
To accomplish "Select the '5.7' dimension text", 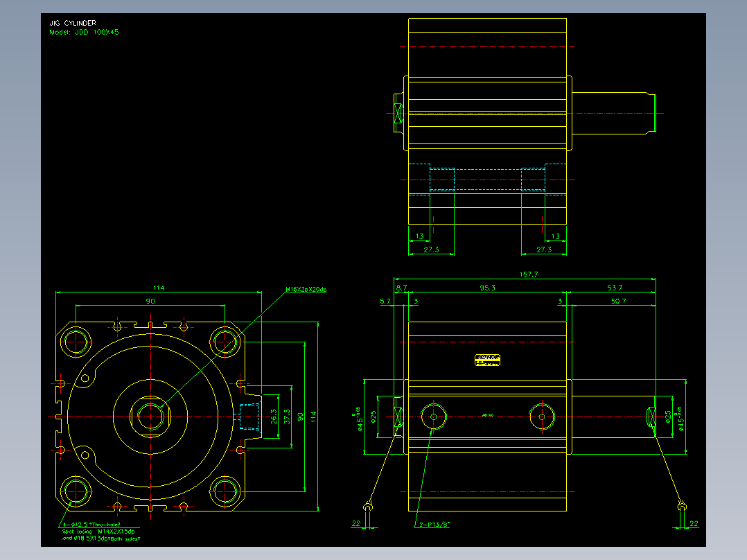I will point(385,301).
